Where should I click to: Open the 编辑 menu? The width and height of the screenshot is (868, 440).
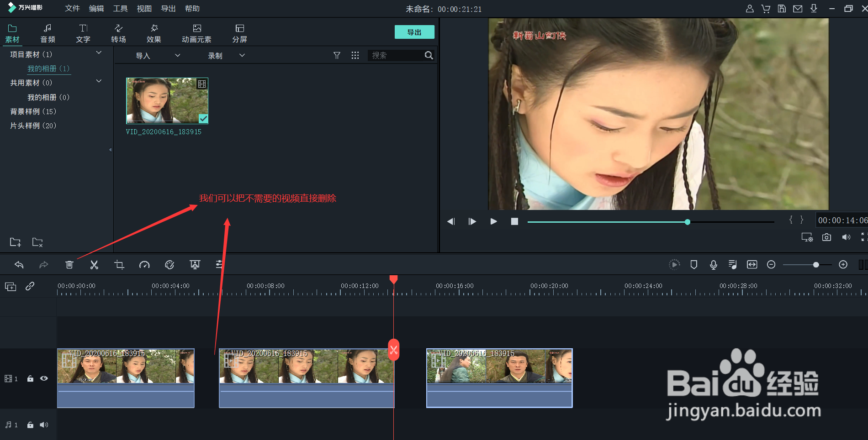pos(96,9)
